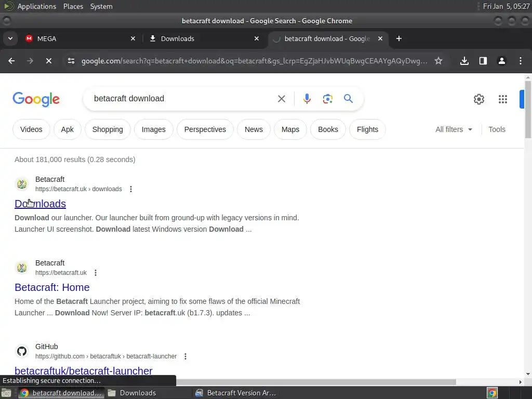The height and width of the screenshot is (399, 532).
Task: Open Chrome three-dot menu
Action: [x=521, y=61]
